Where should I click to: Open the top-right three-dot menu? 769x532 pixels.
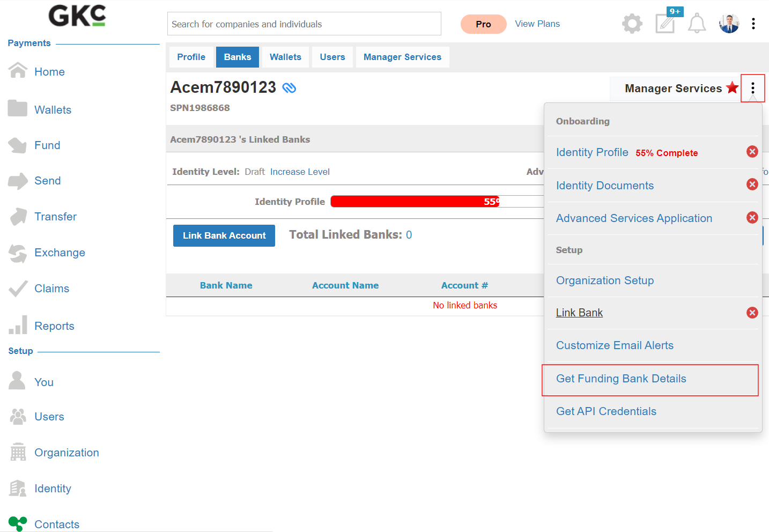[753, 24]
